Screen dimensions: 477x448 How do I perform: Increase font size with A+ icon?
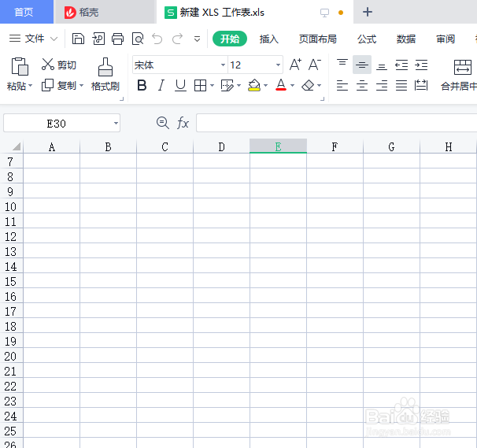point(295,65)
